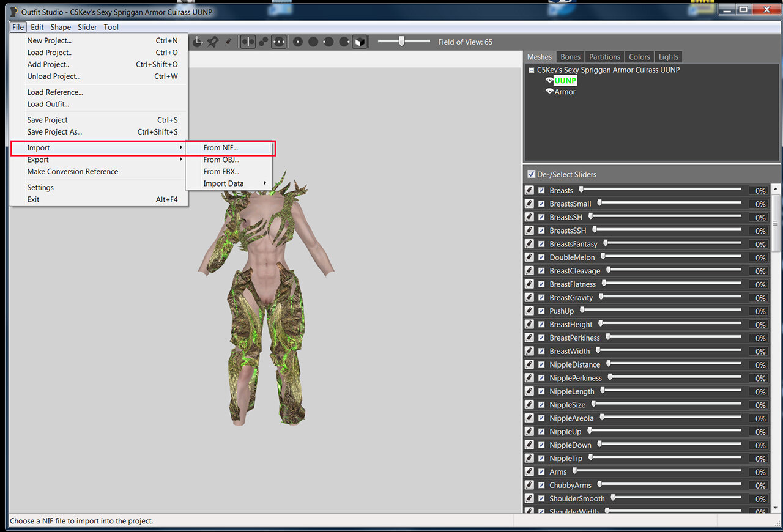783x532 pixels.
Task: Click the NippleAreola slider track
Action: pyautogui.click(x=670, y=418)
